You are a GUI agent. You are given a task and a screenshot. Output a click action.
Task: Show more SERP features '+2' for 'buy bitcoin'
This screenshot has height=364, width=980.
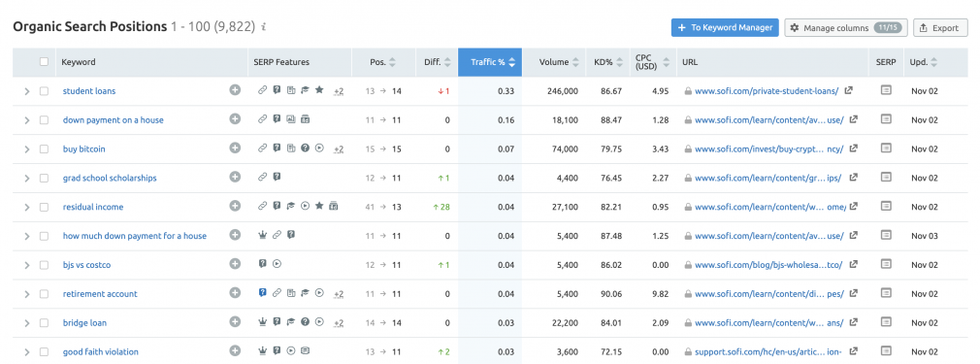coord(339,149)
